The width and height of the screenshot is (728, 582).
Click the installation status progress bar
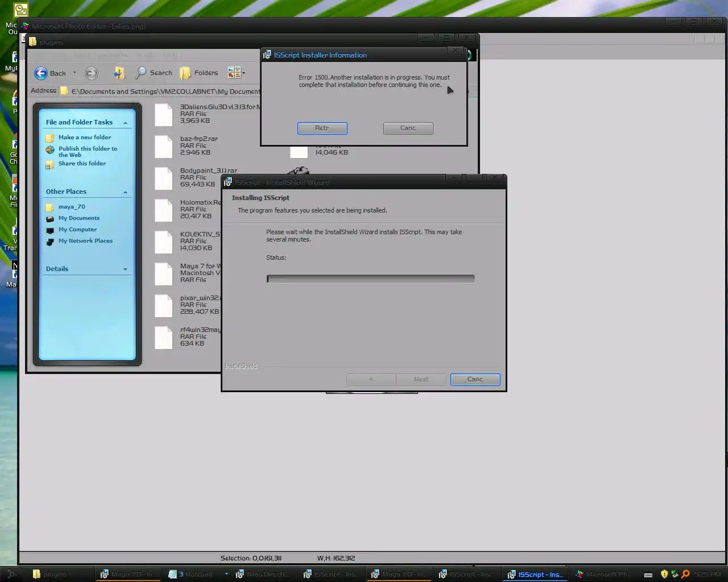point(370,278)
